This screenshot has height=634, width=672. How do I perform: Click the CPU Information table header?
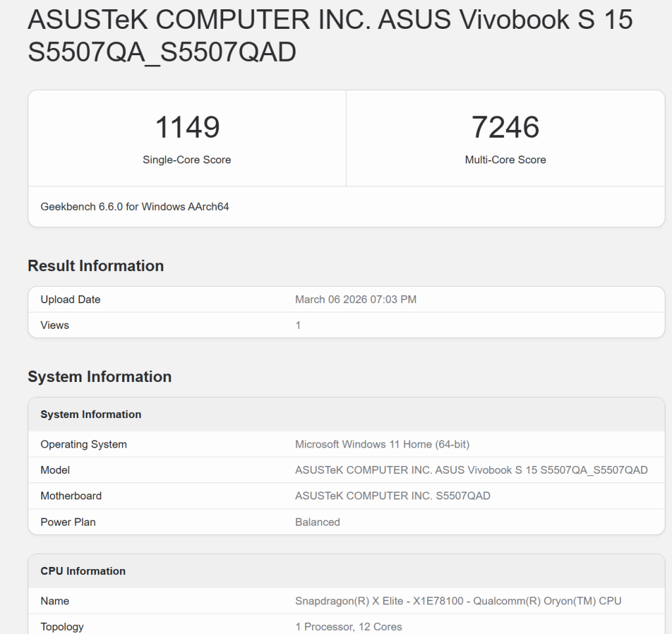[x=83, y=571]
